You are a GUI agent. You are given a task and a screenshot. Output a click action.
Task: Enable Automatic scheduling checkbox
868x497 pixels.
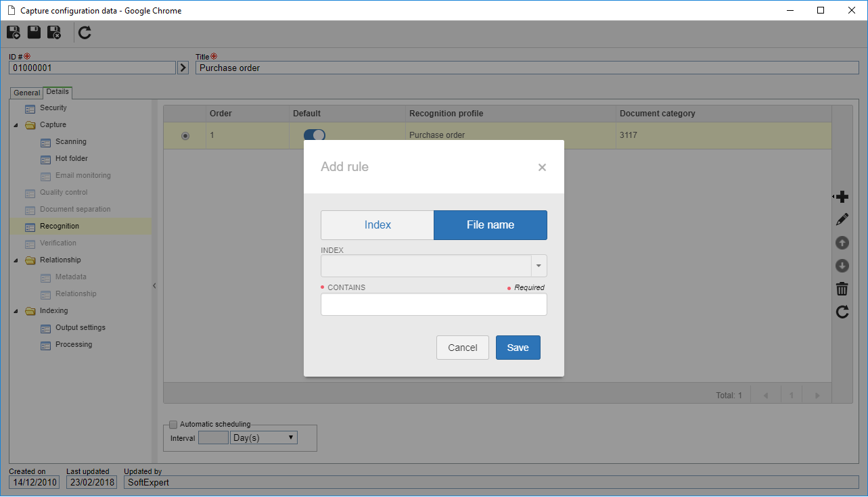(x=173, y=425)
